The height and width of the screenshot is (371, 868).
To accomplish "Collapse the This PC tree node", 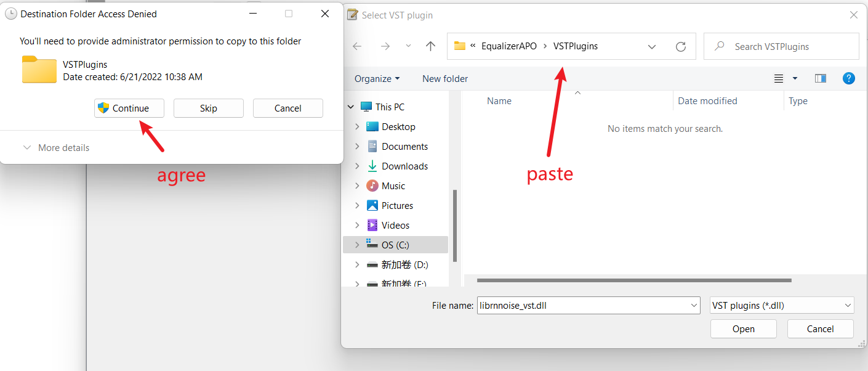I will 351,107.
